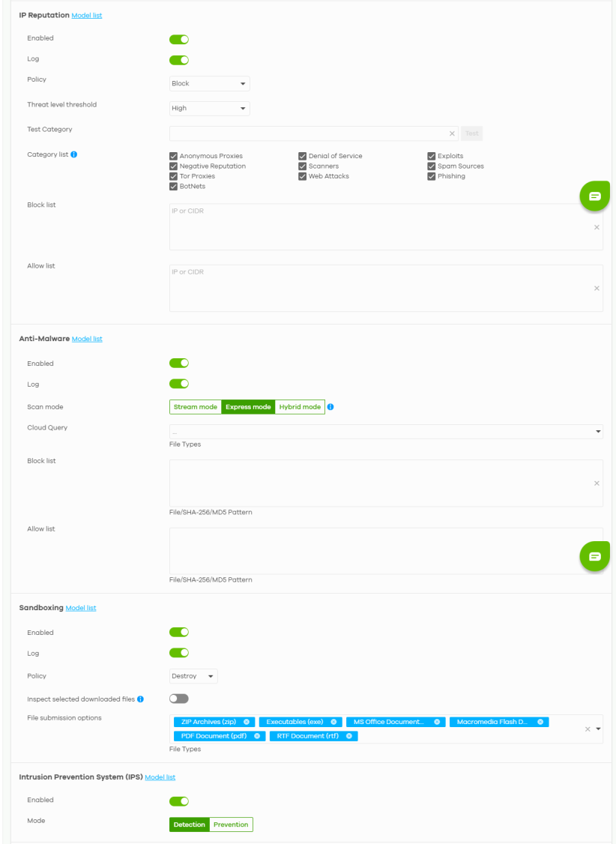Image resolution: width=616 pixels, height=844 pixels.
Task: Switch scan mode to Stream mode
Action: (x=196, y=407)
